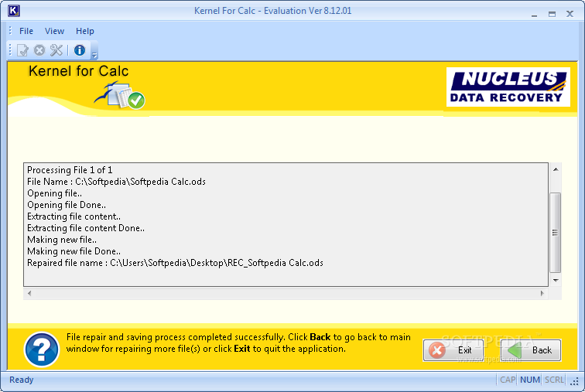The height and width of the screenshot is (392, 585).
Task: Click the log scroll down arrow
Action: coord(556,280)
